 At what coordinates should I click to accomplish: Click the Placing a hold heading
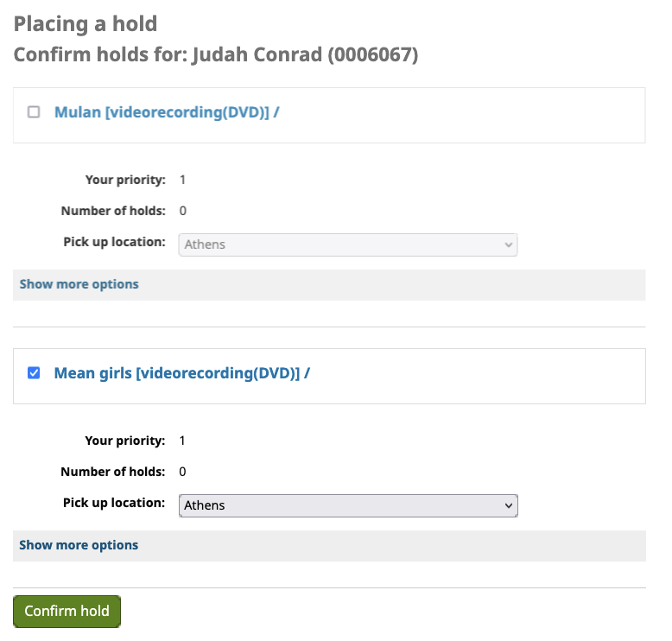[x=86, y=24]
